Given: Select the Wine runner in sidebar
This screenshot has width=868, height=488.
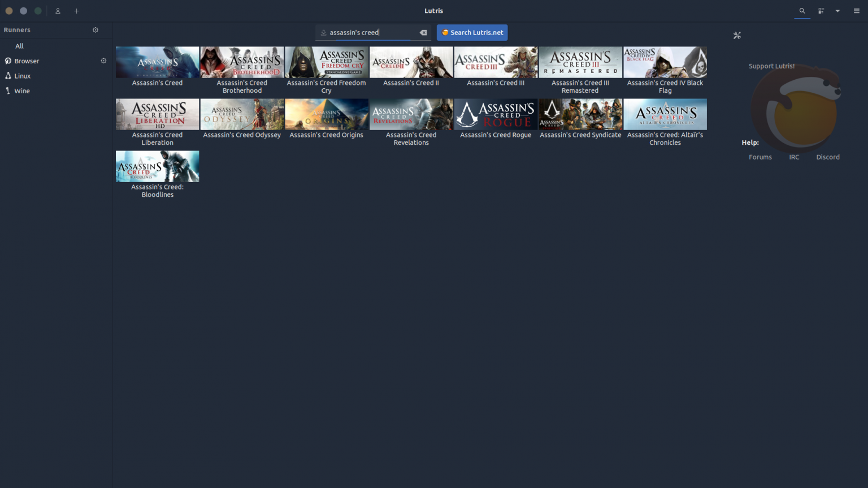Looking at the screenshot, I should 22,90.
